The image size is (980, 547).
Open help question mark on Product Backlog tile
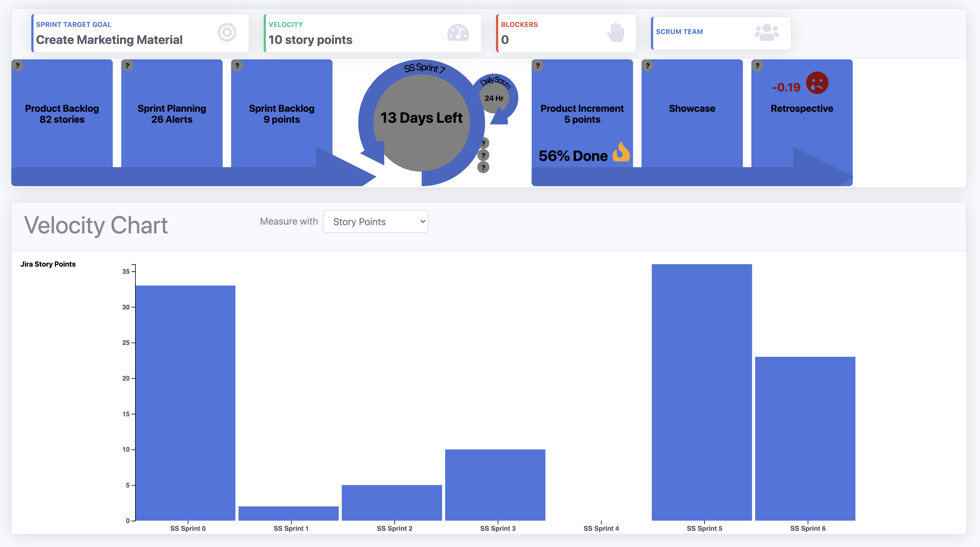18,65
